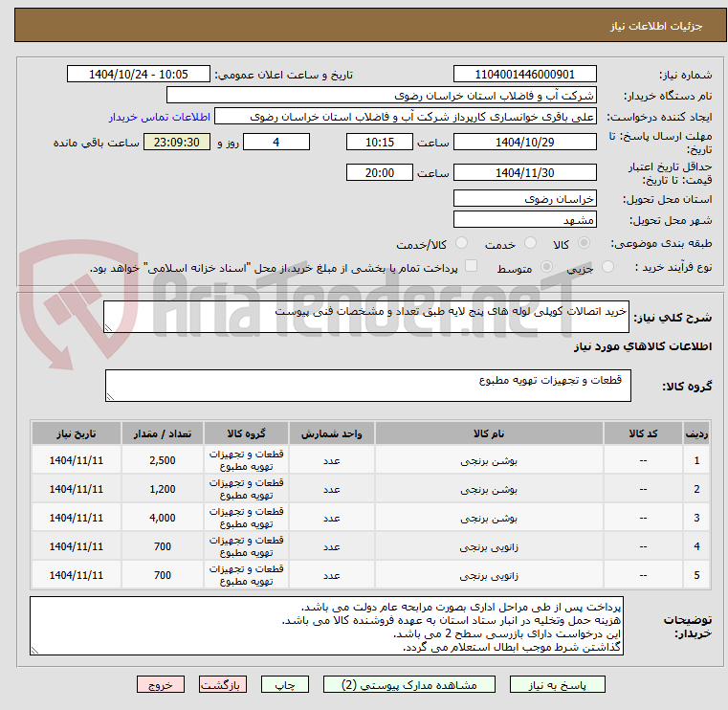This screenshot has height=710, width=728.
Task: Click unit عدد in row 3
Action: [332, 519]
